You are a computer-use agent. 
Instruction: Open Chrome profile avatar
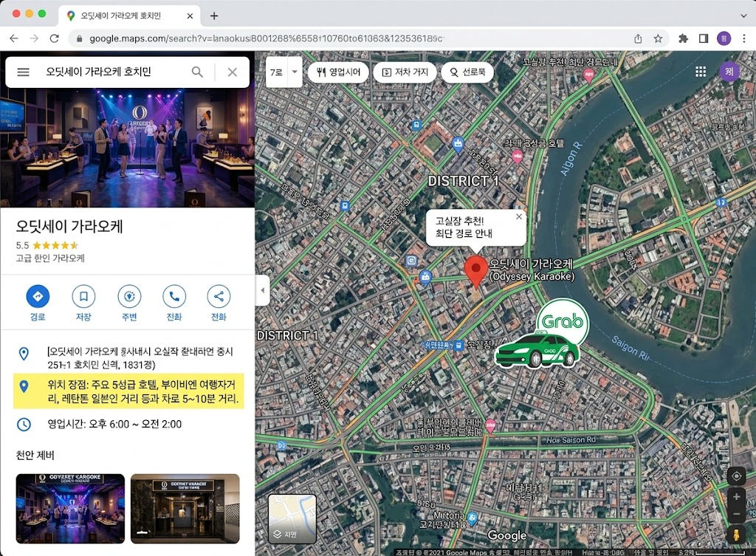tap(724, 38)
